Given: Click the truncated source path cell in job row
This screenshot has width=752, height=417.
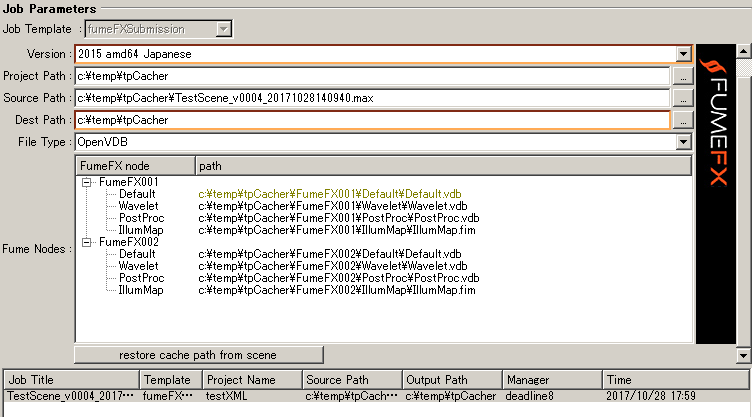Looking at the screenshot, I should click(352, 396).
